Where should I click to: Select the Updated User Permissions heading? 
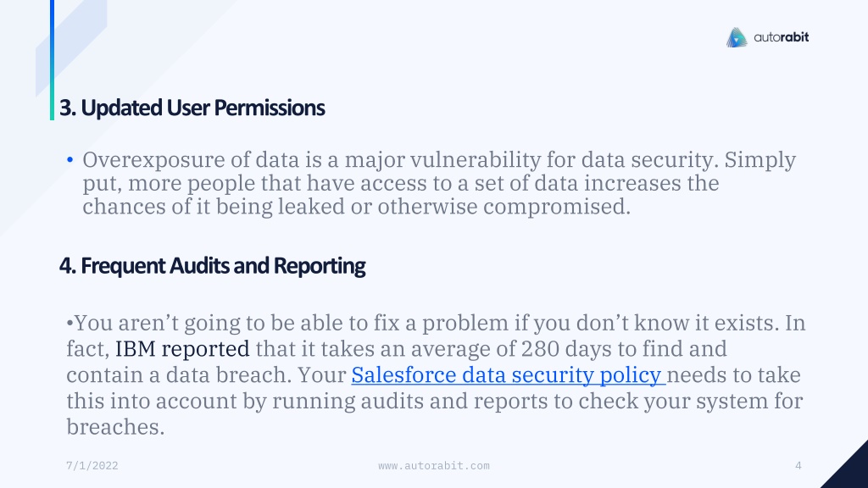tap(192, 108)
